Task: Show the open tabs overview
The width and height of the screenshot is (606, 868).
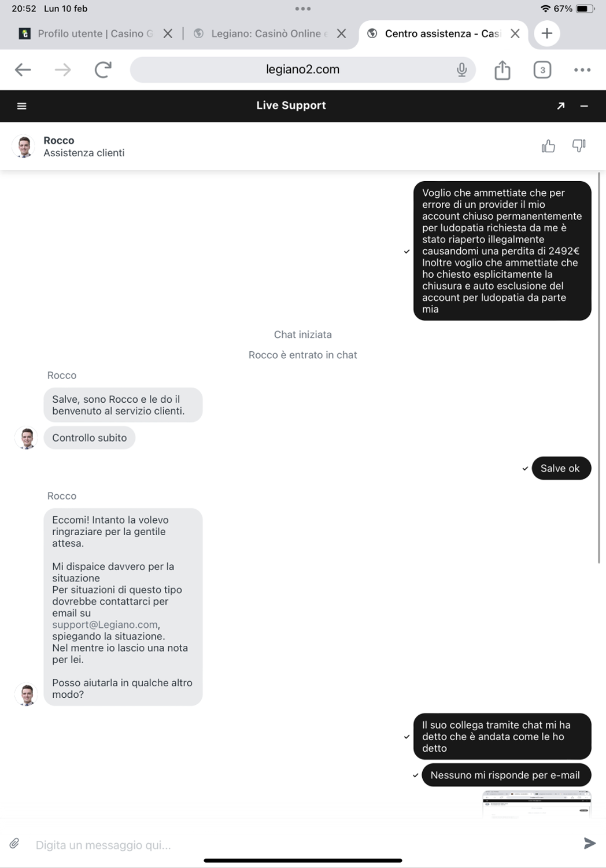Action: pos(542,70)
